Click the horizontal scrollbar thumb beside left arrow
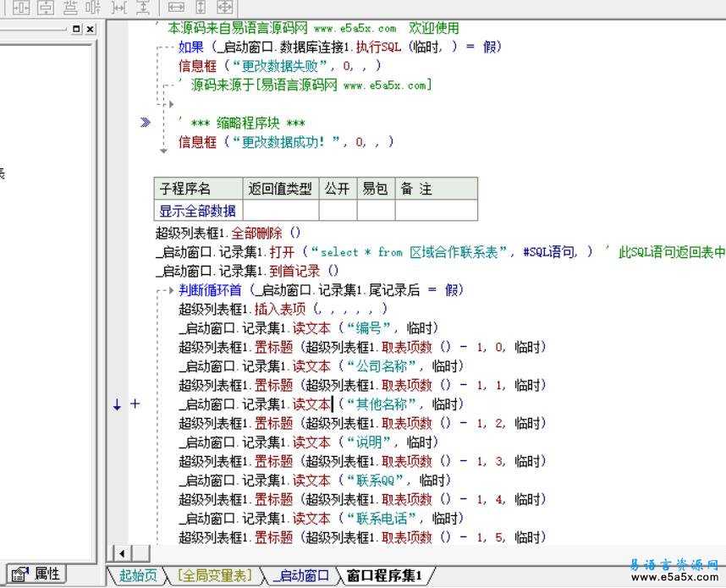 pyautogui.click(x=140, y=553)
